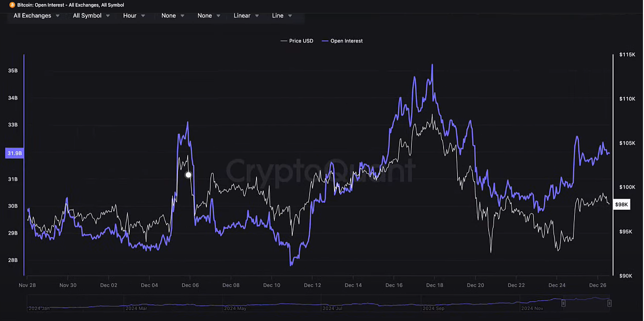Open the All Symbol dropdown
Image resolution: width=644 pixels, height=321 pixels.
pyautogui.click(x=91, y=16)
